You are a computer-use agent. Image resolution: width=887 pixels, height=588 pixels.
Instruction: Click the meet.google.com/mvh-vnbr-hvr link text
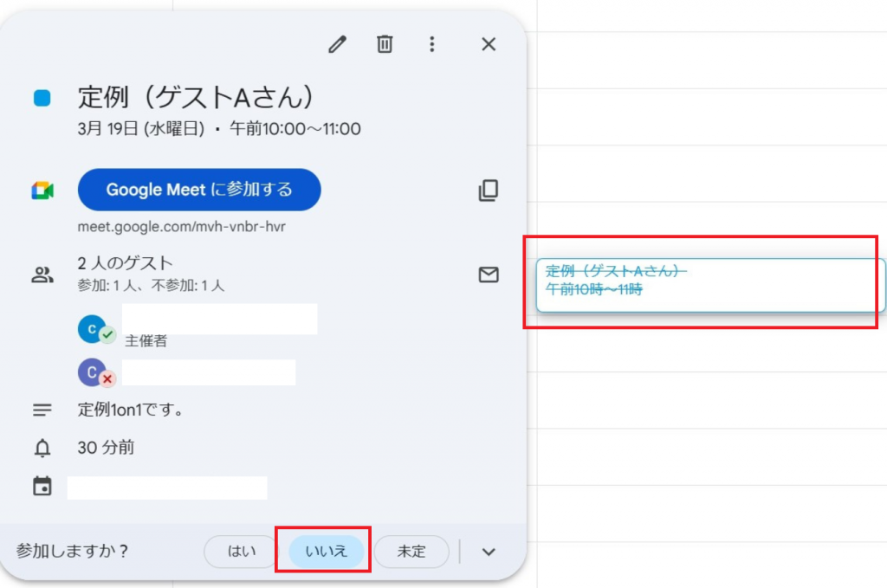pos(182,227)
